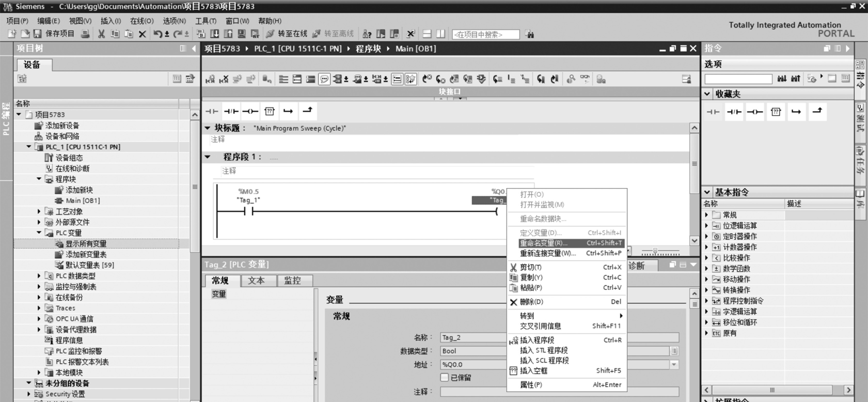Insert open branch from editor favorites bar
868x402 pixels.
(288, 111)
